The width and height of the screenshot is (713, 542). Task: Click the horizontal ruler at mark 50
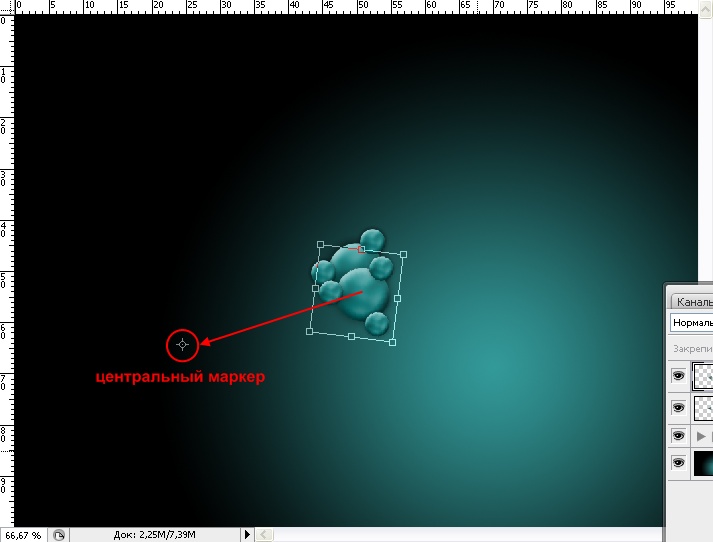pyautogui.click(x=362, y=5)
